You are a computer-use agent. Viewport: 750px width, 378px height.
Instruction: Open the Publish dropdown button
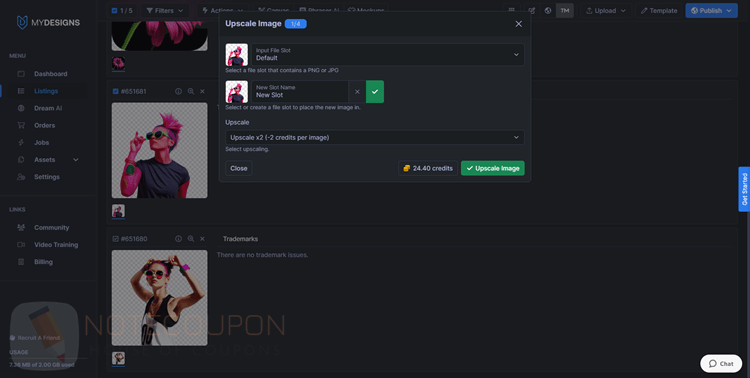tap(711, 11)
